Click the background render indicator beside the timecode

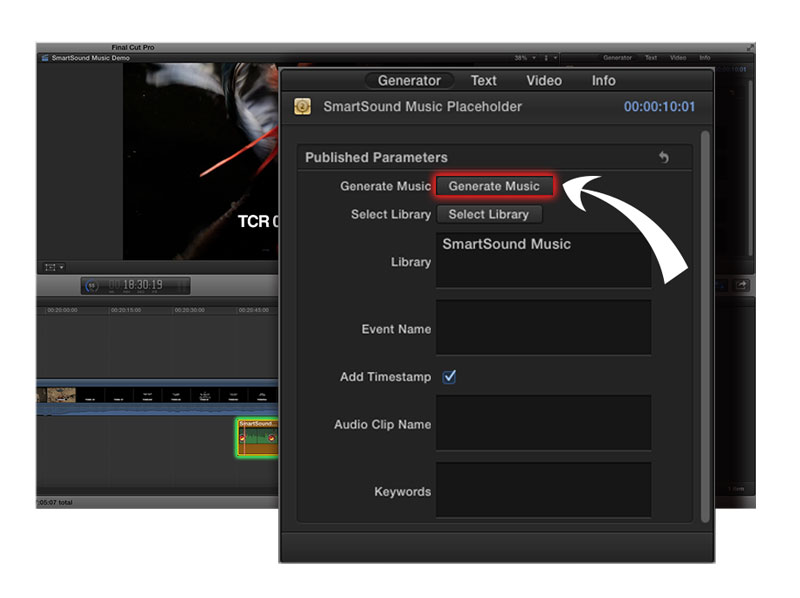point(92,286)
